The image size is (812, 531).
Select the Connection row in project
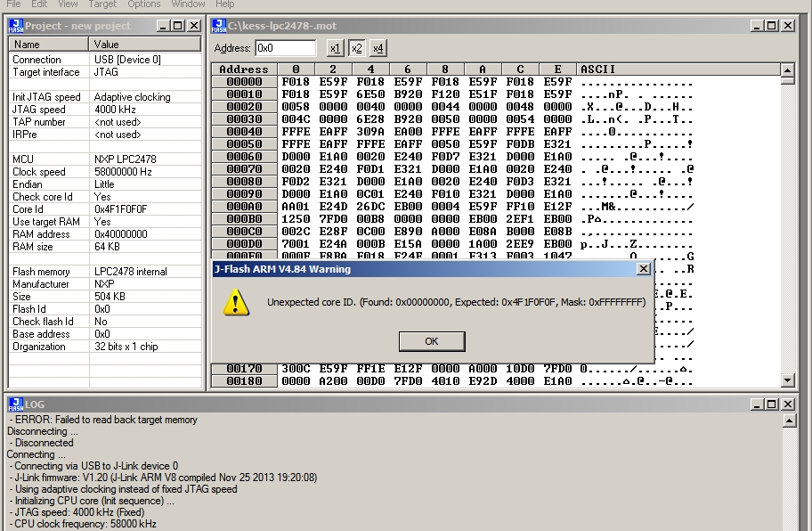[105, 60]
